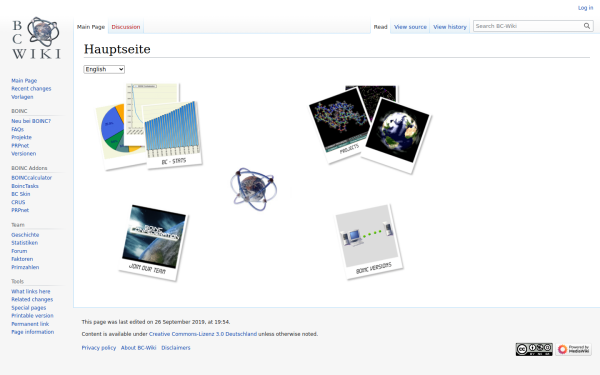Screen dimensions: 600x375
Task: Switch to the Discussion tab
Action: click(126, 27)
